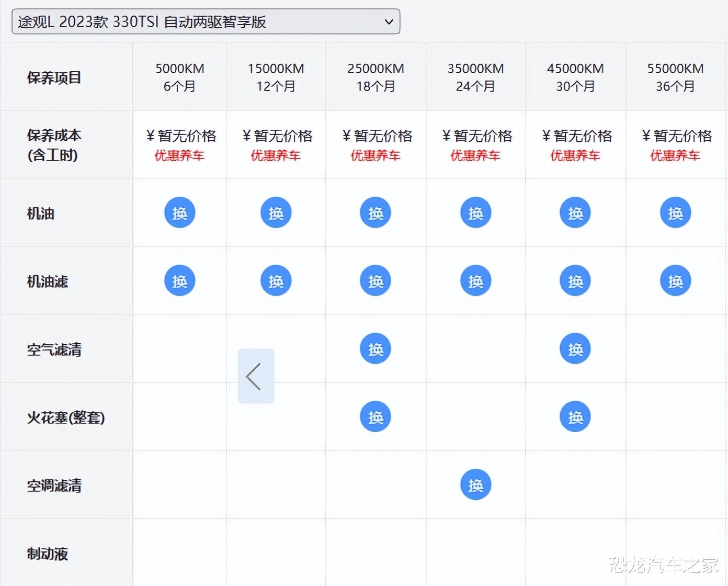Click 空气滤清 换 icon under 45000KM
This screenshot has width=728, height=586.
575,349
